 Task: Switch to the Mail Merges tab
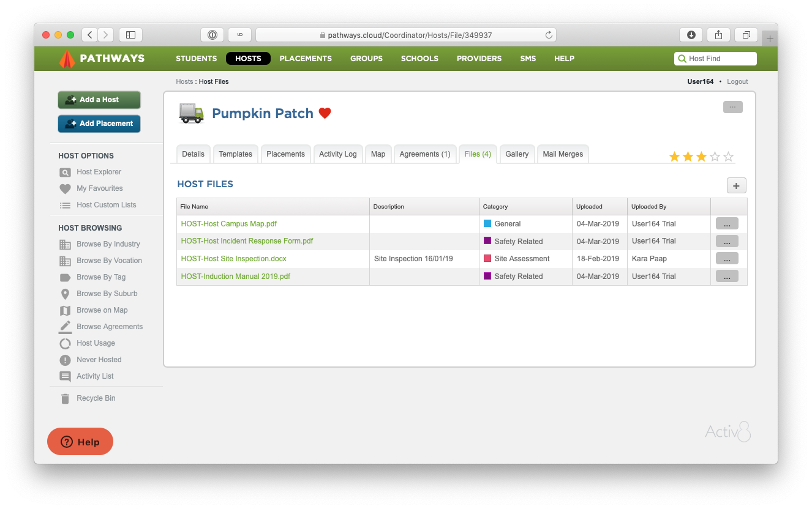[x=563, y=154]
